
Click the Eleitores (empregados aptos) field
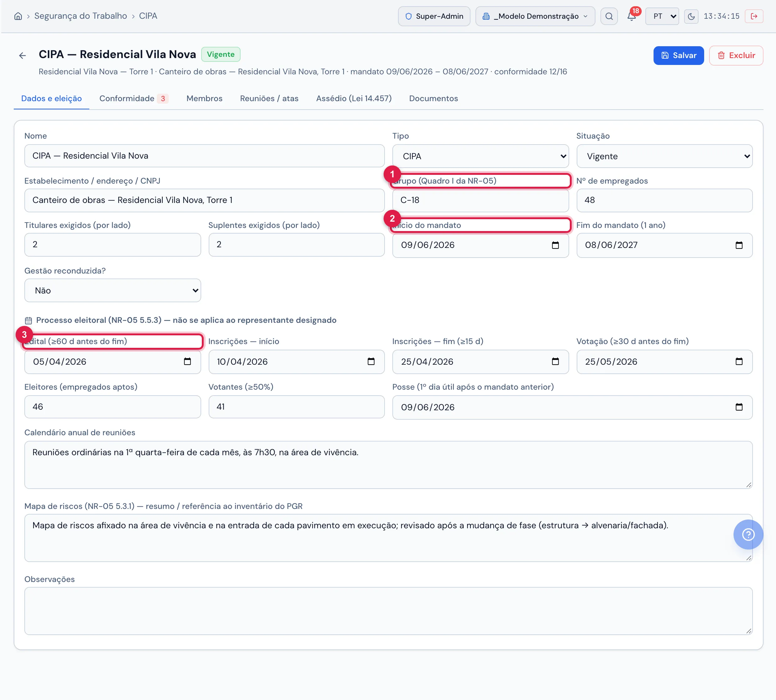tap(112, 407)
